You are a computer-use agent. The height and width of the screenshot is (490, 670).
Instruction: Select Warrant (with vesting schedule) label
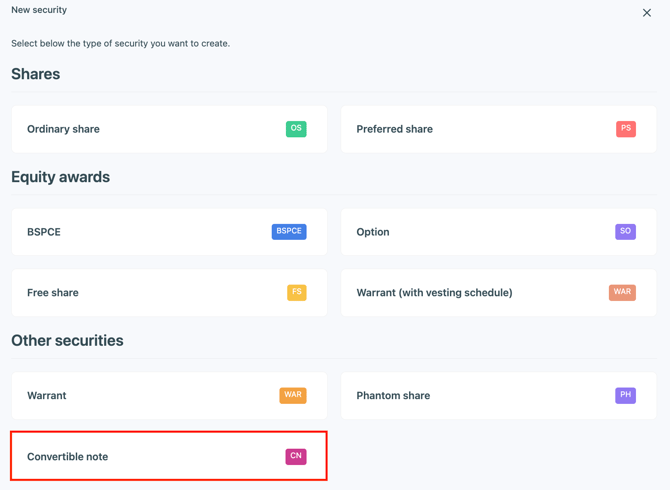pos(434,293)
